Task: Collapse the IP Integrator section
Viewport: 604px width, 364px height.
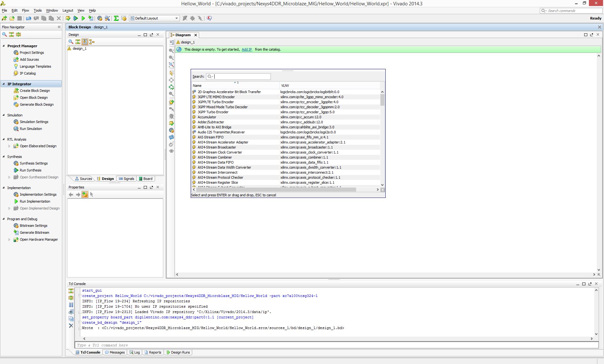Action: [x=4, y=84]
